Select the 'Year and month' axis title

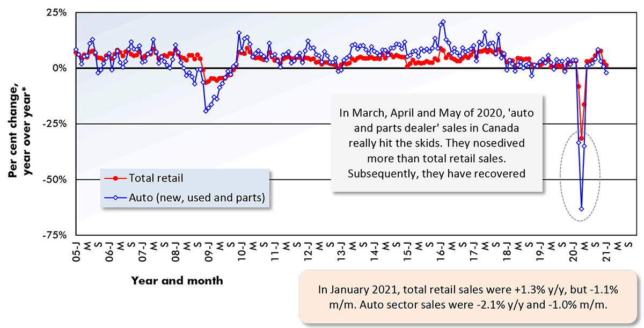click(x=177, y=281)
